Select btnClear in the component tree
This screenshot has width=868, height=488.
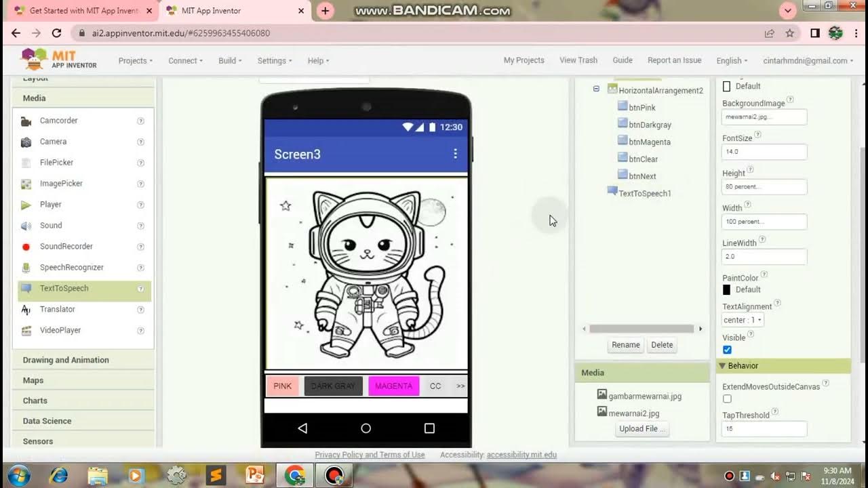[643, 159]
